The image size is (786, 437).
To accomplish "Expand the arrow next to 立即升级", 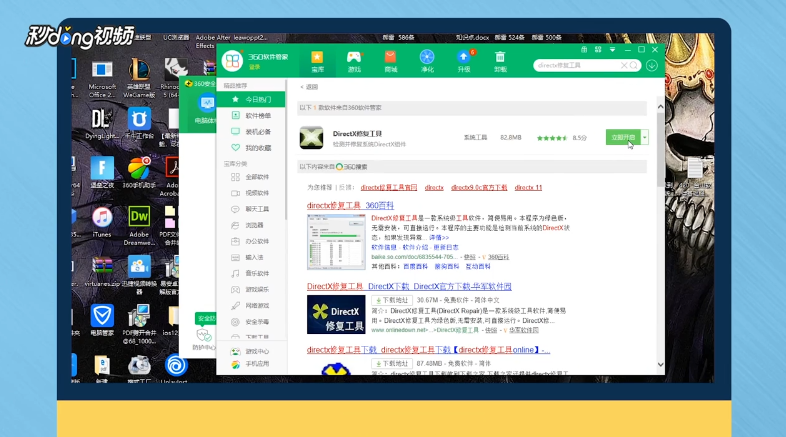I will 645,137.
